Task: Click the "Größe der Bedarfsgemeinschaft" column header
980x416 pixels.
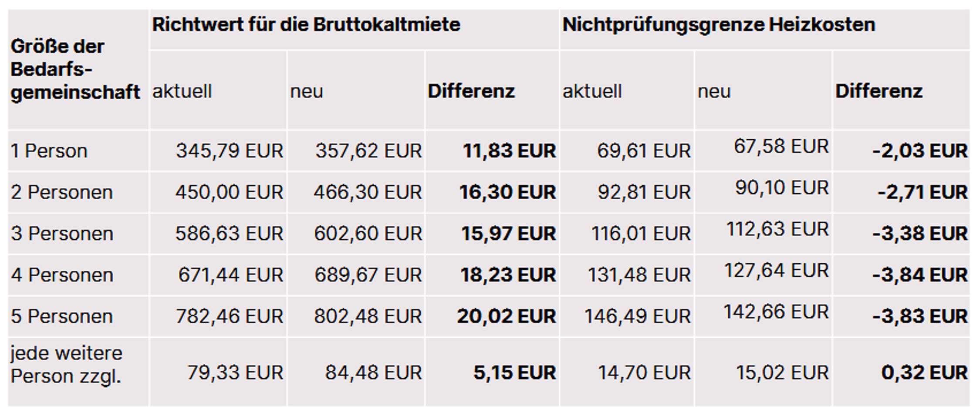Action: click(x=75, y=70)
